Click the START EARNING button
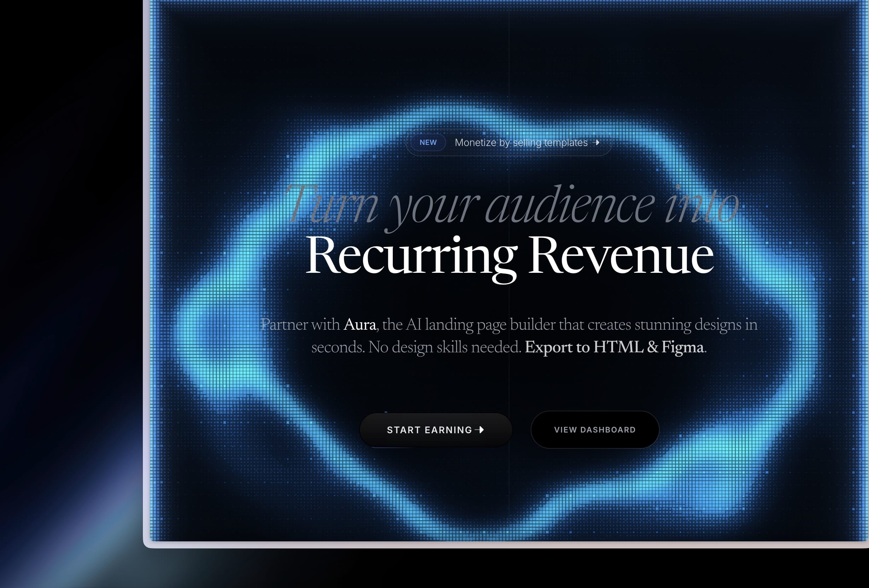 pos(436,430)
